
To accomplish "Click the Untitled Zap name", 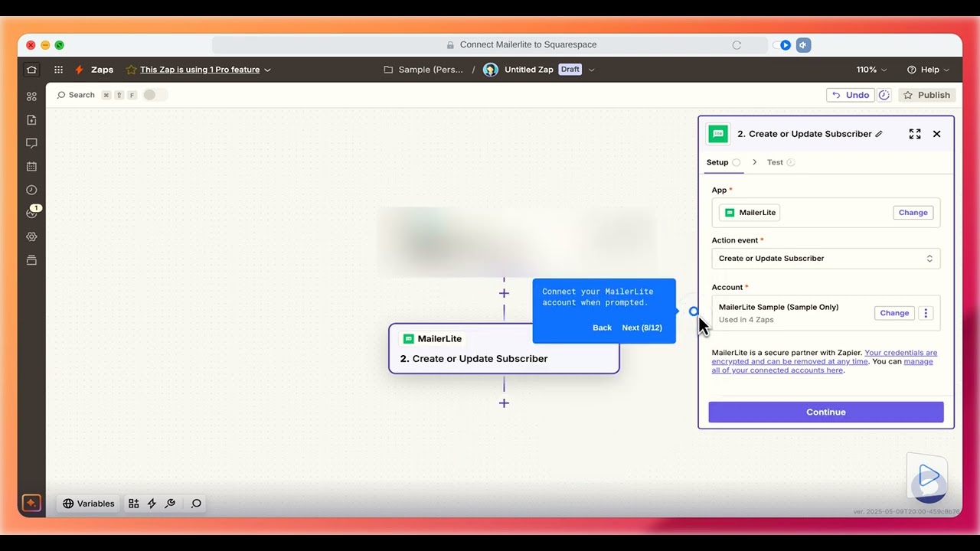I will (x=528, y=70).
